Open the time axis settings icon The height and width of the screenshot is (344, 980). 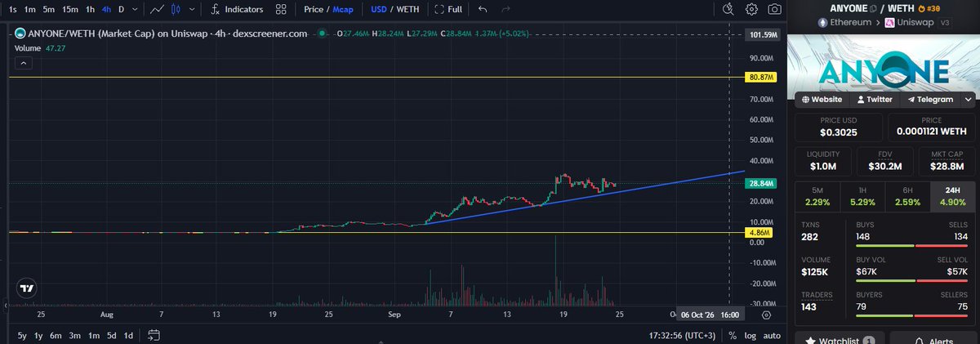766,314
